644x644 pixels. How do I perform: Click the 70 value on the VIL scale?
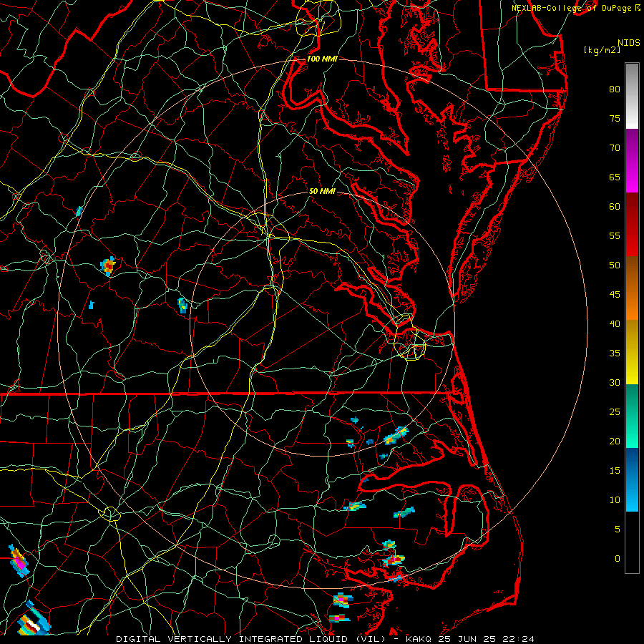click(x=615, y=148)
